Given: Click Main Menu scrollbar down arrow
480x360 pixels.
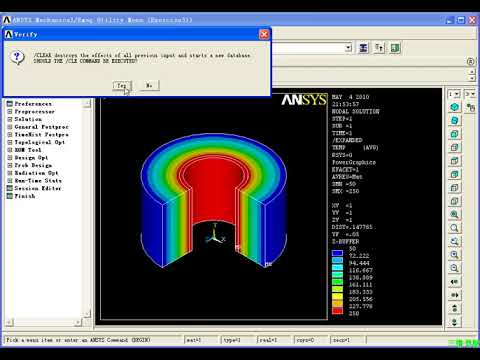Looking at the screenshot, I should [87, 314].
